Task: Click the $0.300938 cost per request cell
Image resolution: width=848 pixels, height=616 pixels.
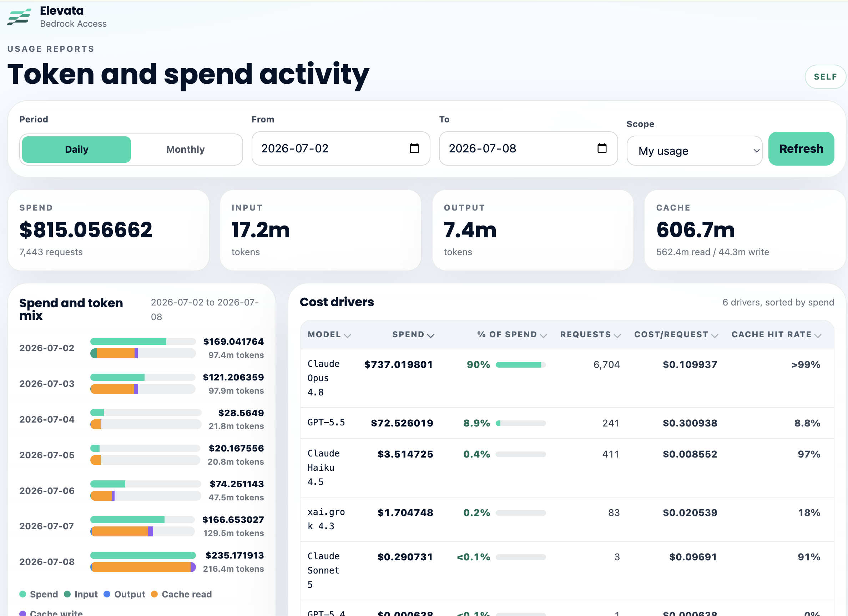Action: pos(690,423)
